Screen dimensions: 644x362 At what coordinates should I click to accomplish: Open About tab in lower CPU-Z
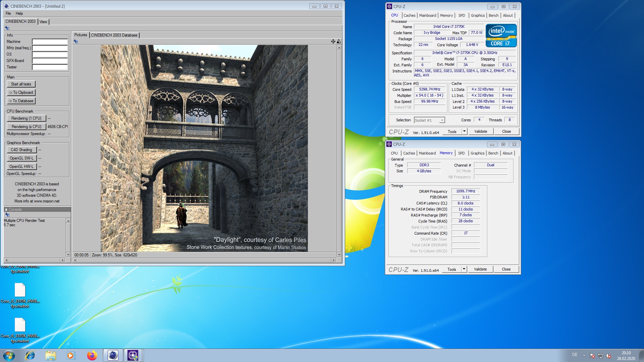click(x=507, y=153)
